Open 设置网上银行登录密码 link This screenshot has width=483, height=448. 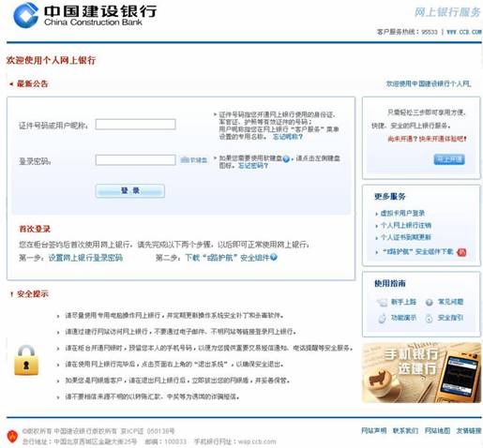tap(85, 258)
